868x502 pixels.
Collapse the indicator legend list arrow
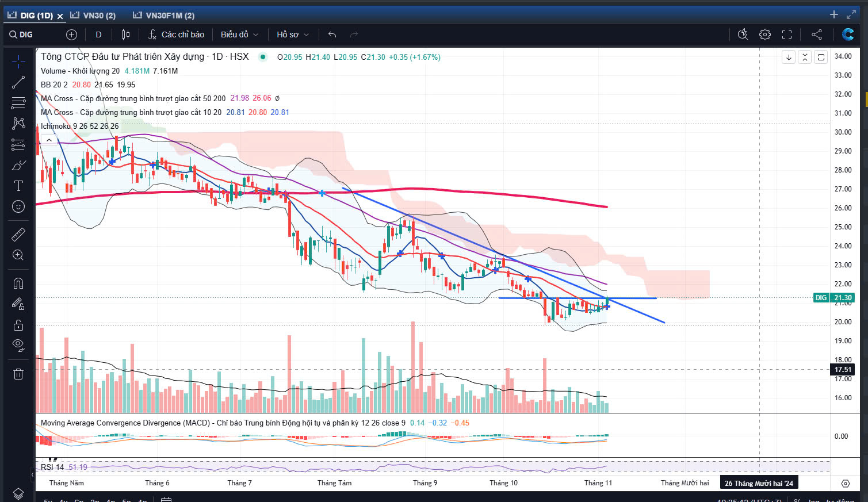49,140
